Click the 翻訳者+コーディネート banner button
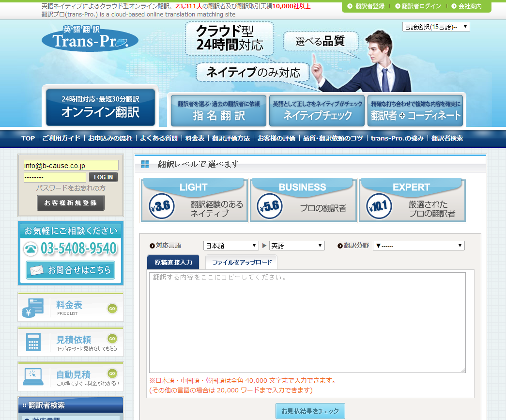The width and height of the screenshot is (506, 420). click(415, 110)
